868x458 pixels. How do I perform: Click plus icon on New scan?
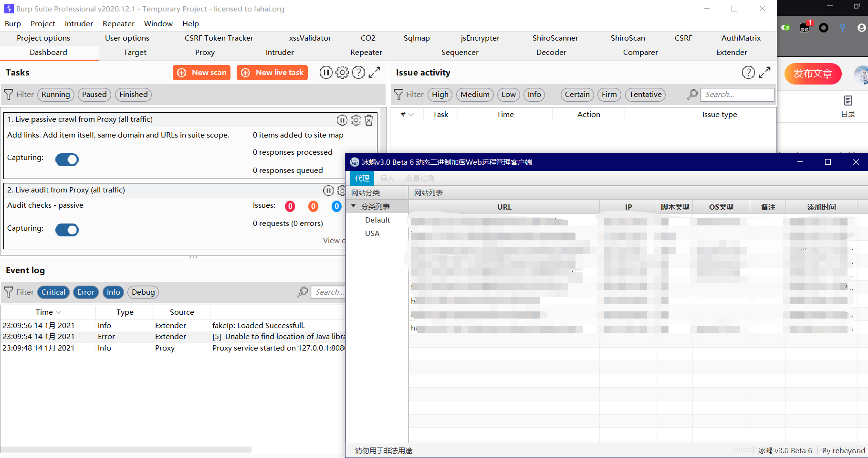(182, 73)
